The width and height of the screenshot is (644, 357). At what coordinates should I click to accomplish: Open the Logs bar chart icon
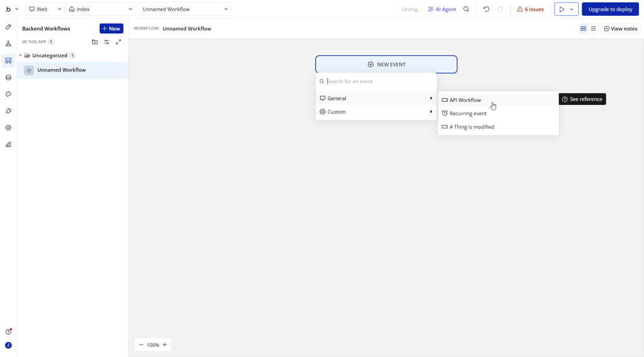pyautogui.click(x=8, y=145)
